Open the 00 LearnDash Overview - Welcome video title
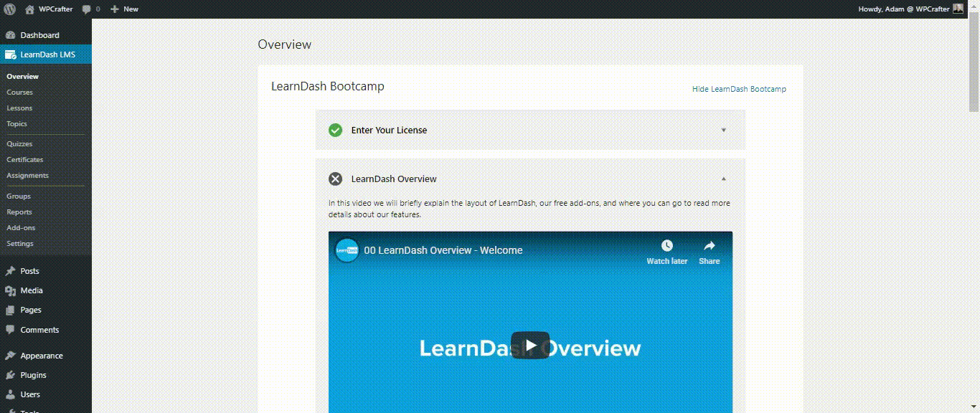Image resolution: width=980 pixels, height=413 pixels. click(x=443, y=250)
